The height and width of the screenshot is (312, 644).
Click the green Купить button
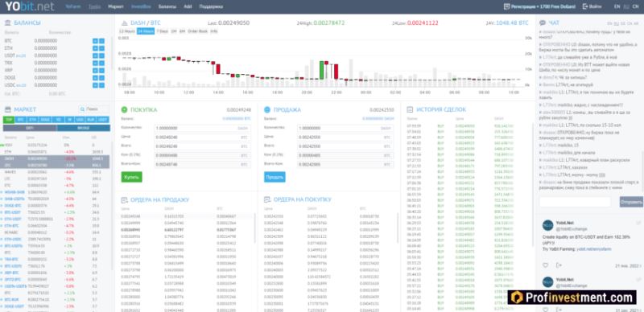131,177
